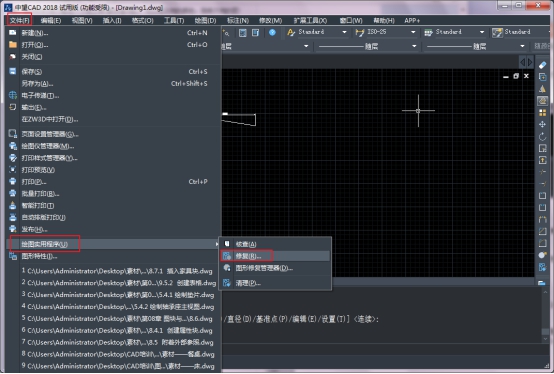Open the 文件(F) menu
Screen dimensions: 554x374
point(19,20)
